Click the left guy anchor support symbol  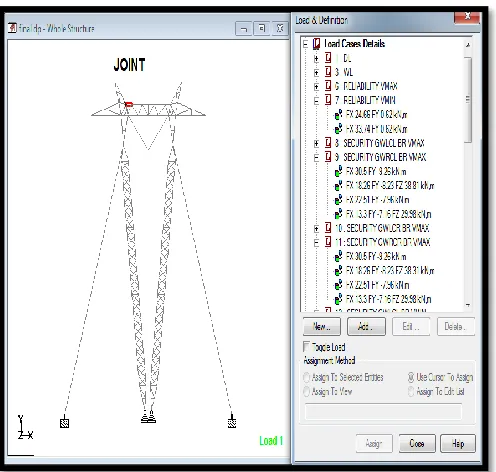coord(65,423)
